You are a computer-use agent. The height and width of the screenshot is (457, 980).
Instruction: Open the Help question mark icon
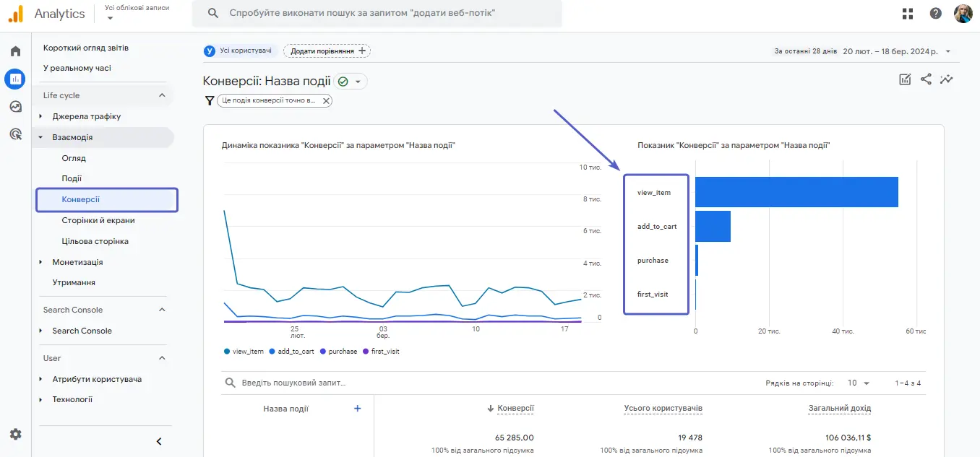pos(935,14)
